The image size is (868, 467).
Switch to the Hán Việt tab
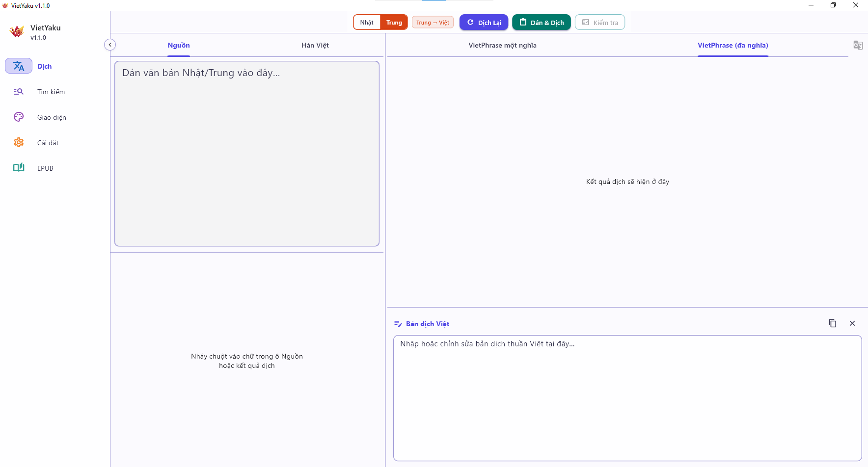[x=315, y=45]
